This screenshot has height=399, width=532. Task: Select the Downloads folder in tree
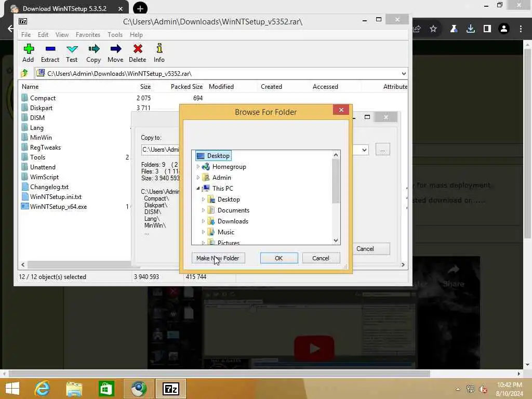coord(233,221)
